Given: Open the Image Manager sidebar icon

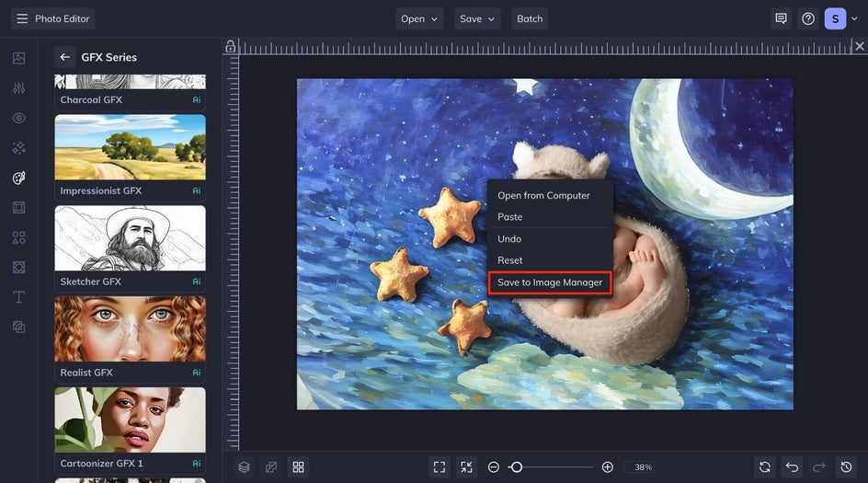Looking at the screenshot, I should coord(18,58).
